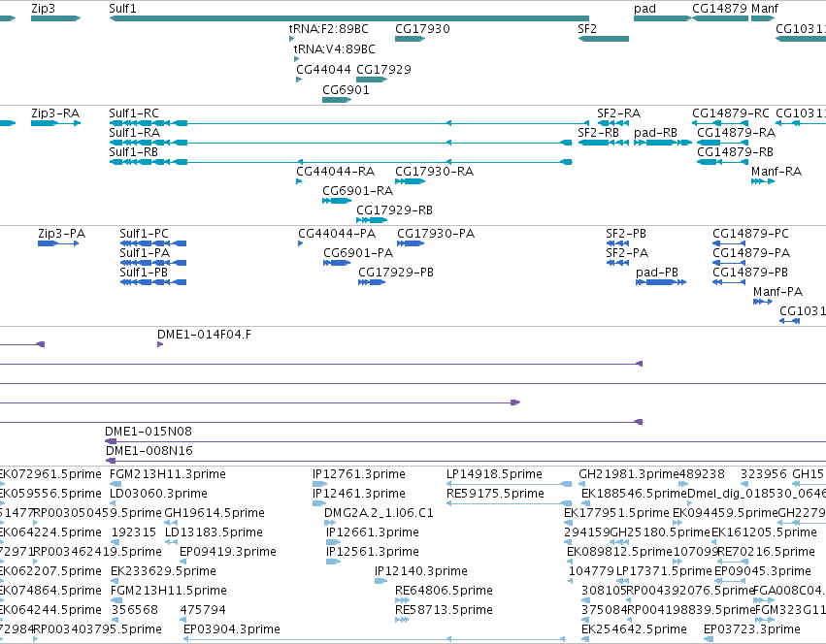Viewport: 826px width, 644px height.
Task: Select the CG6901 gene label
Action: coord(346,90)
